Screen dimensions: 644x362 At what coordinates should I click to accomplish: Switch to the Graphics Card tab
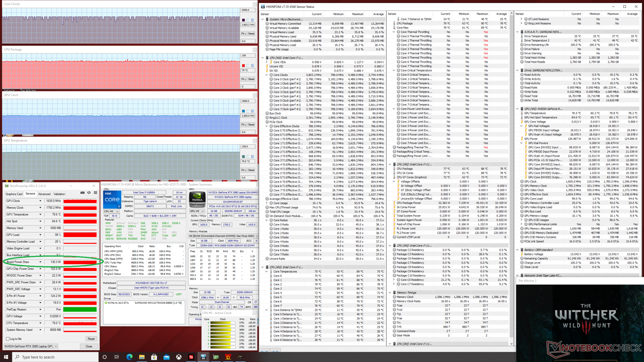[x=14, y=194]
